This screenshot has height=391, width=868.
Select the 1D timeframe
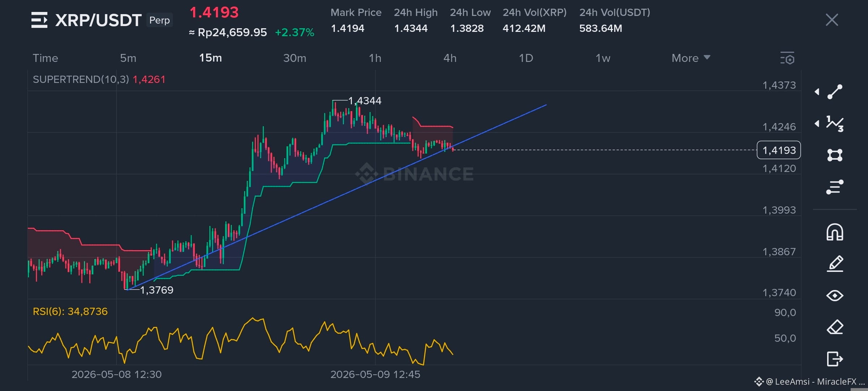526,58
